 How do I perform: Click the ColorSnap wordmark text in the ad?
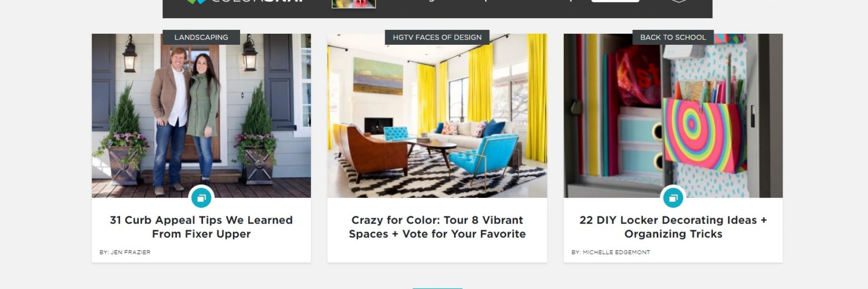click(258, 1)
